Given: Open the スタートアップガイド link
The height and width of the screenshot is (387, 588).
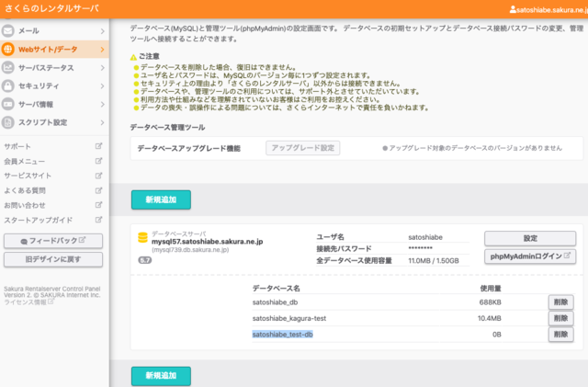Looking at the screenshot, I should [x=39, y=220].
